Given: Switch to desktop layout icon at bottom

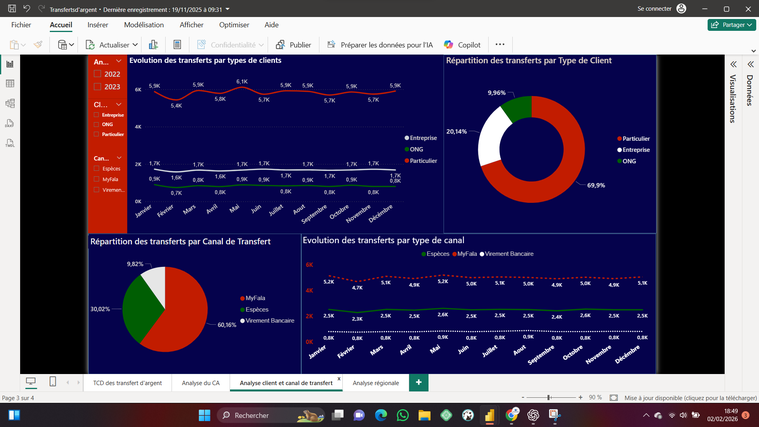Looking at the screenshot, I should (x=31, y=382).
